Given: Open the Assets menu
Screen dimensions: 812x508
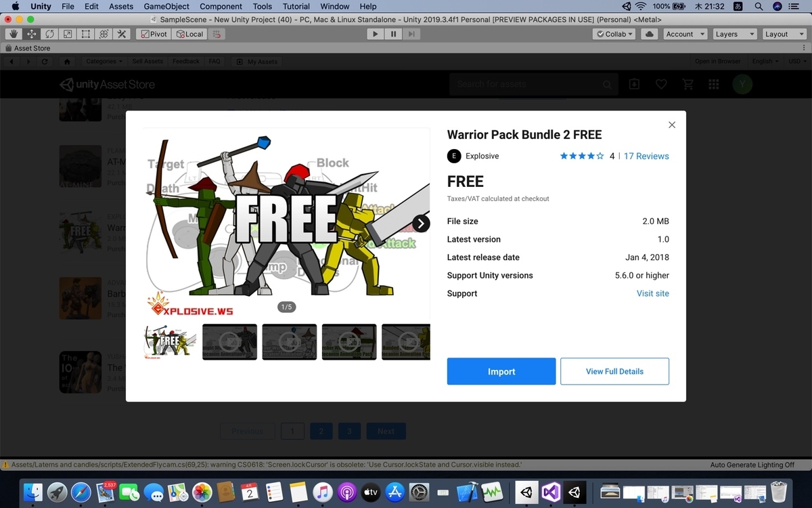Looking at the screenshot, I should click(x=121, y=6).
